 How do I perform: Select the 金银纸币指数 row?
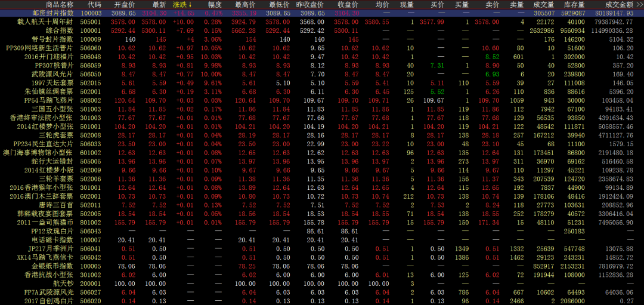[322, 266]
